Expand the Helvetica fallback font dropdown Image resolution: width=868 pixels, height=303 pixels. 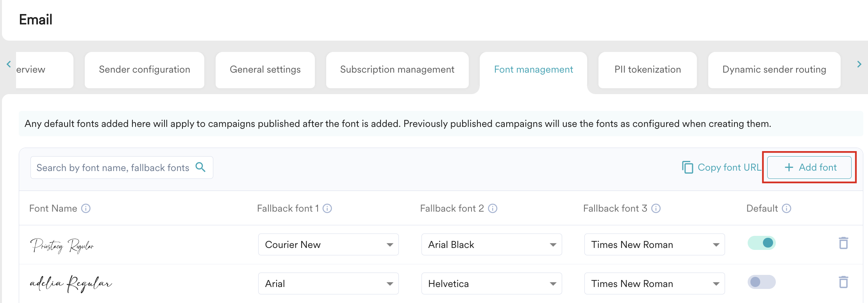click(x=491, y=284)
